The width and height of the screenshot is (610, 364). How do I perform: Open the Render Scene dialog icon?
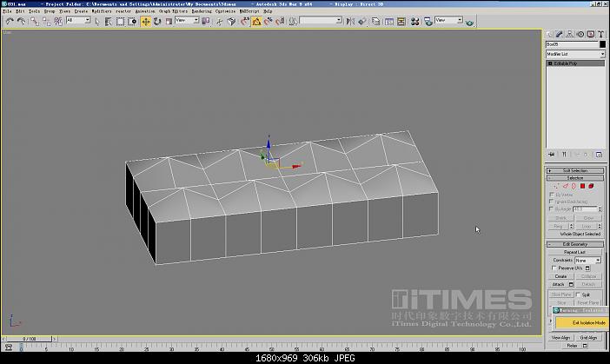pyautogui.click(x=428, y=22)
